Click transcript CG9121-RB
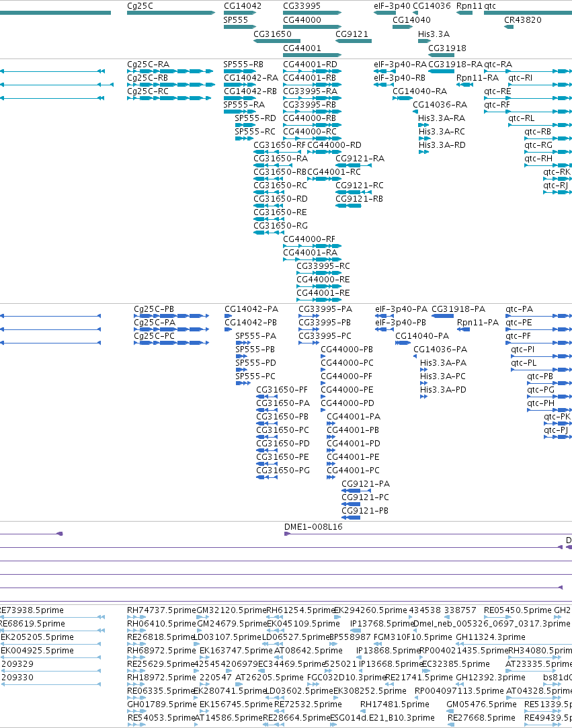 360,198
